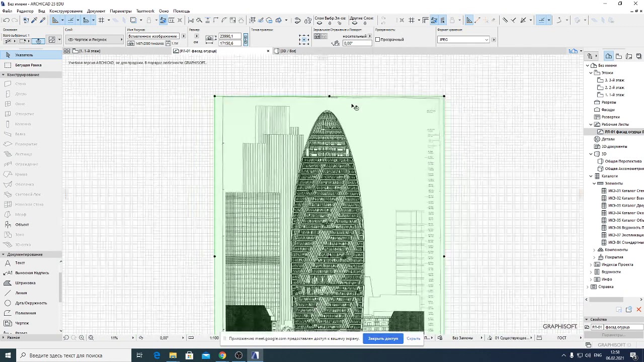Open the Teamwork menu

tap(145, 11)
